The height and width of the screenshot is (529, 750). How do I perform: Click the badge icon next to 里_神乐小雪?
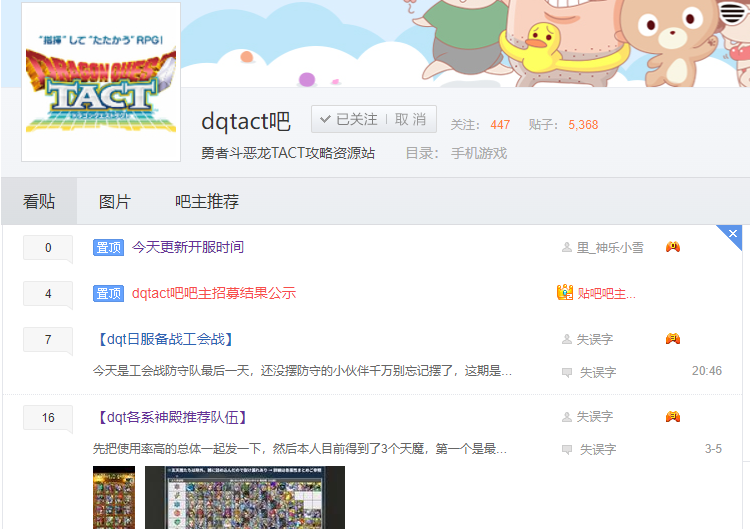click(673, 247)
